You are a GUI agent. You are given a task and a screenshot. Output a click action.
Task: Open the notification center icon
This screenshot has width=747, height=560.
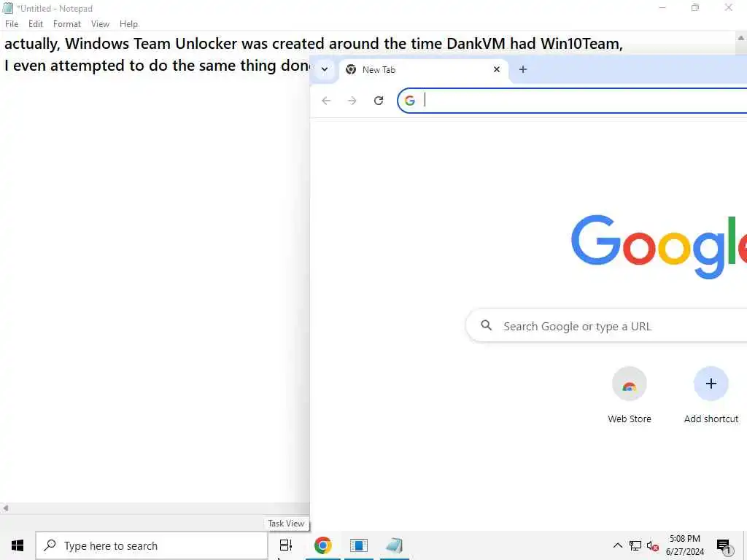(x=724, y=545)
